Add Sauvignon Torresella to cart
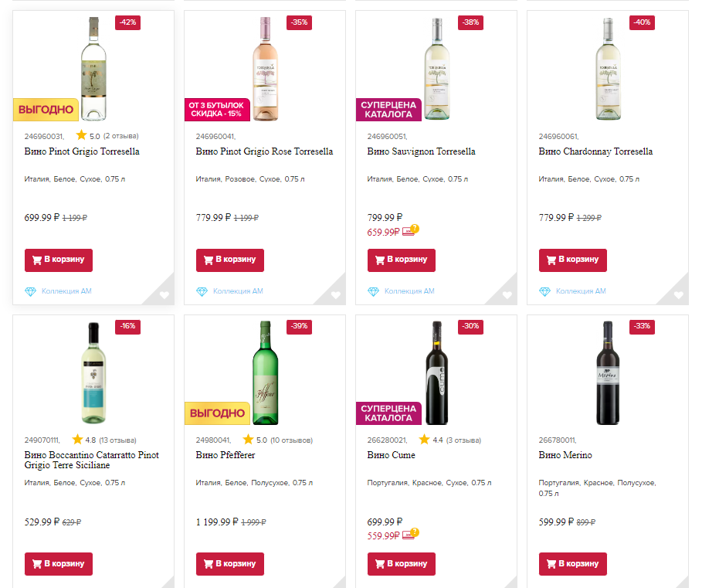This screenshot has height=588, width=702. point(402,260)
